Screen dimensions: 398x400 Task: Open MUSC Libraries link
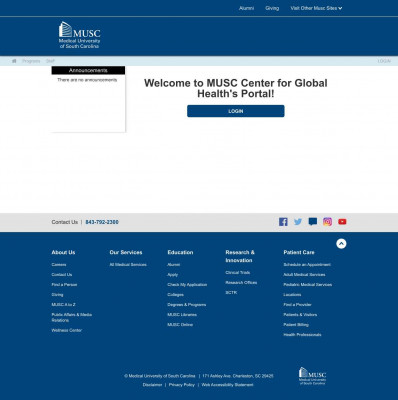pos(182,315)
